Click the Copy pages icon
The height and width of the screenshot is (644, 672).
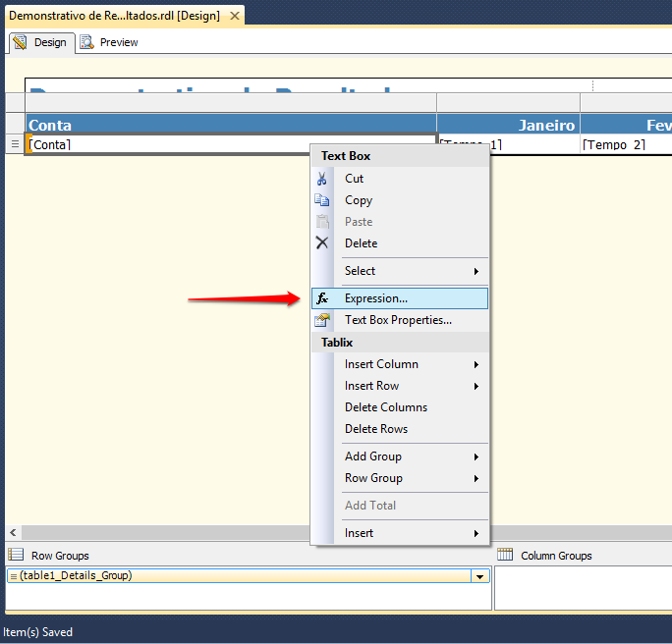tap(322, 200)
